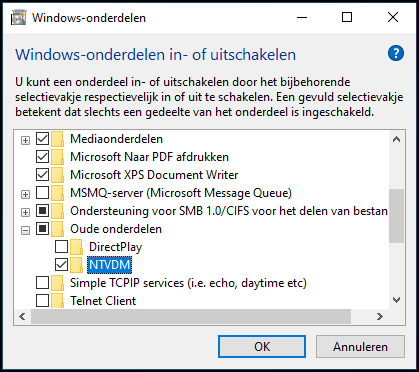Click the Annuleren button

click(x=360, y=347)
